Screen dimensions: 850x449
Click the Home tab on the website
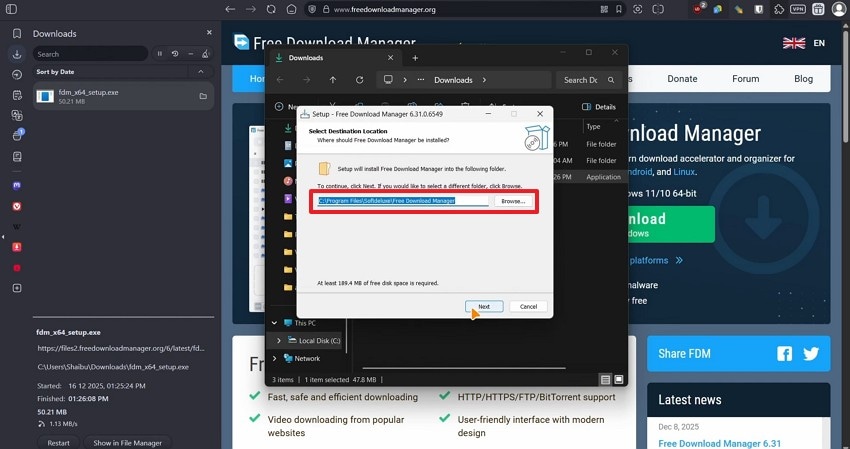coord(250,79)
